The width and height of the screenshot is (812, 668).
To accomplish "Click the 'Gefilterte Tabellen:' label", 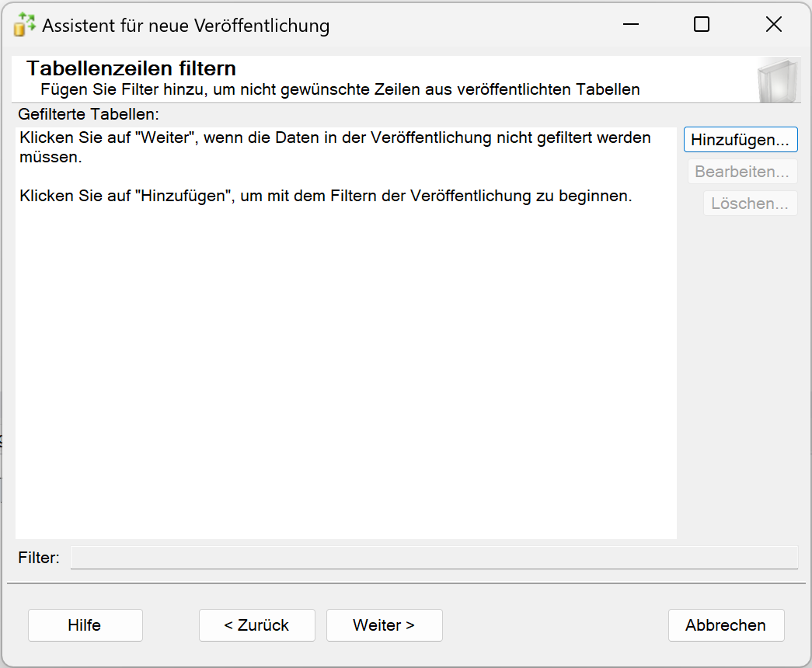I will point(89,114).
